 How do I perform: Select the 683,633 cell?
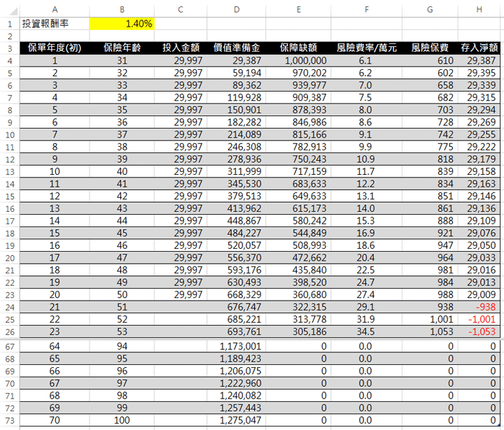[x=298, y=184]
